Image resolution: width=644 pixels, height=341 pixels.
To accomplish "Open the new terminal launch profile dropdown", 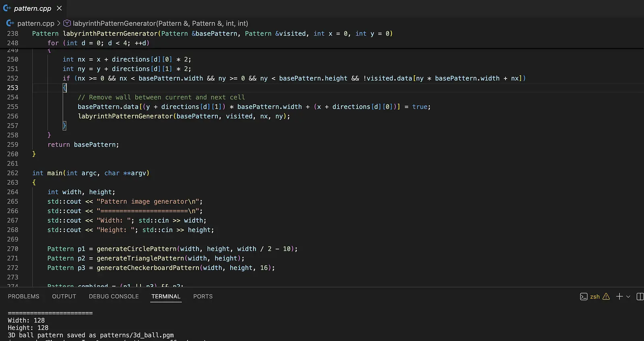I will pyautogui.click(x=628, y=297).
